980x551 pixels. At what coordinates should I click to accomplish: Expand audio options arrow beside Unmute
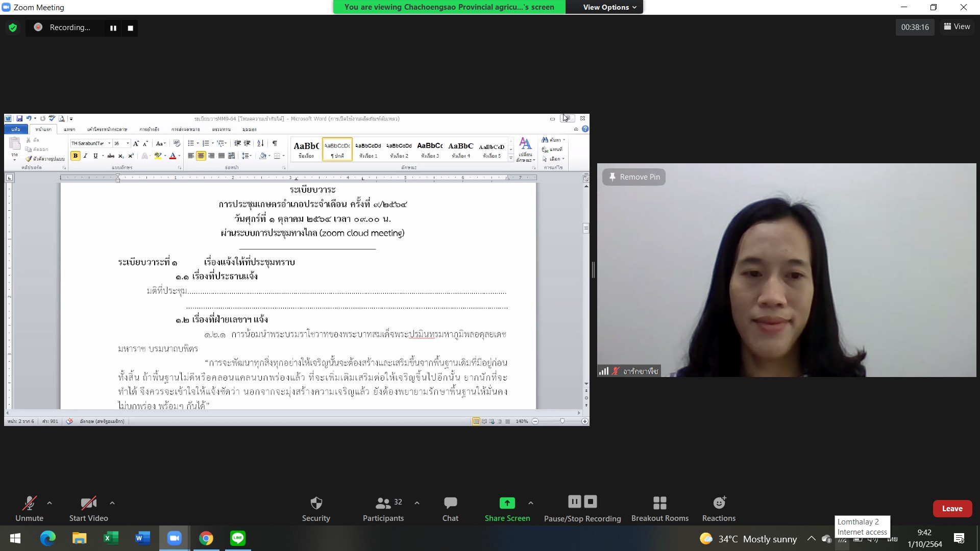click(50, 503)
